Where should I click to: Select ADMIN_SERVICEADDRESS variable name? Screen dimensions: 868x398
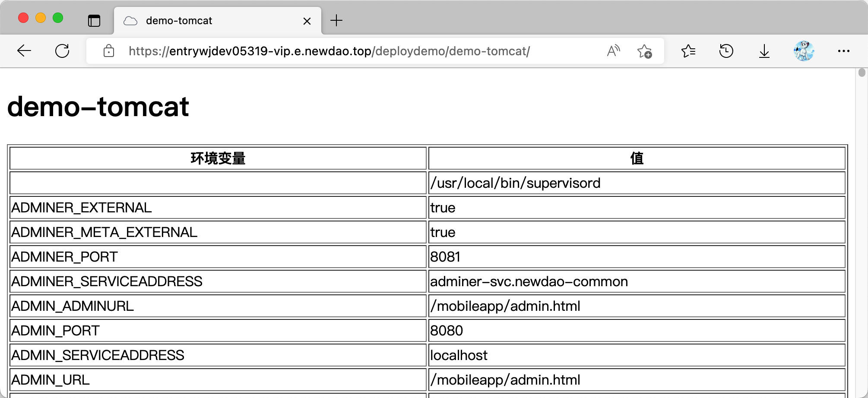click(x=98, y=355)
